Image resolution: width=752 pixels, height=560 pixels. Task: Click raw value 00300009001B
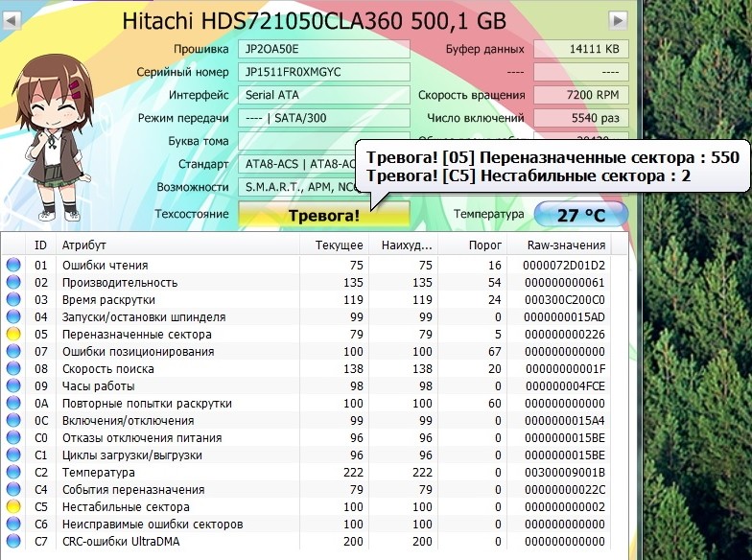click(564, 472)
